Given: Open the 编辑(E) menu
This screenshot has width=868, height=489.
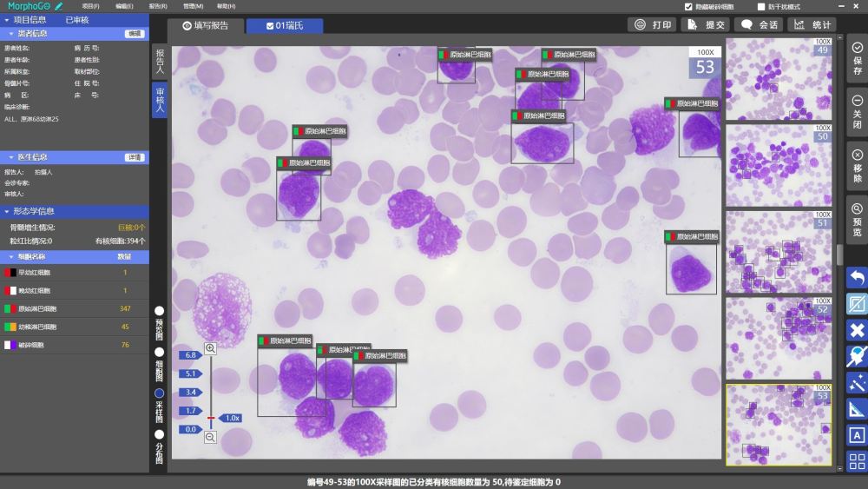Looking at the screenshot, I should point(124,6).
